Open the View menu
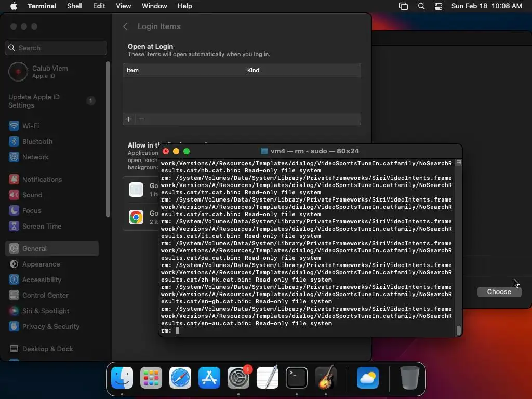 point(124,6)
